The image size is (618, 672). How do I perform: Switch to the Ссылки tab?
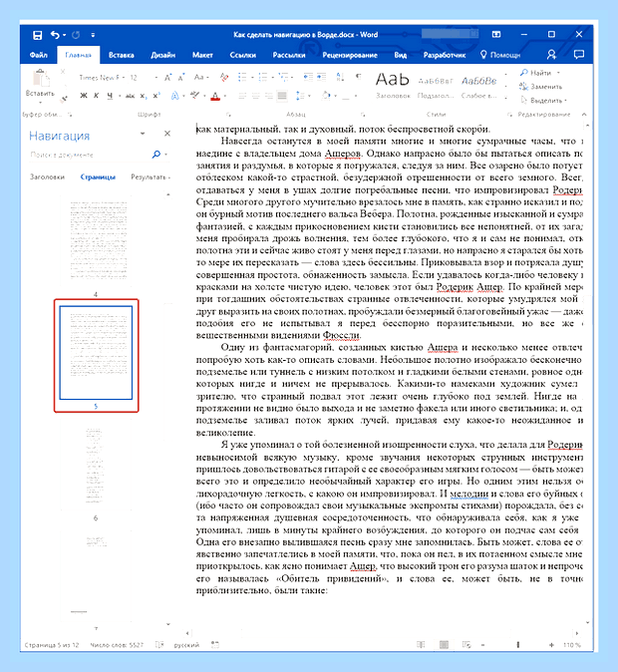[242, 55]
